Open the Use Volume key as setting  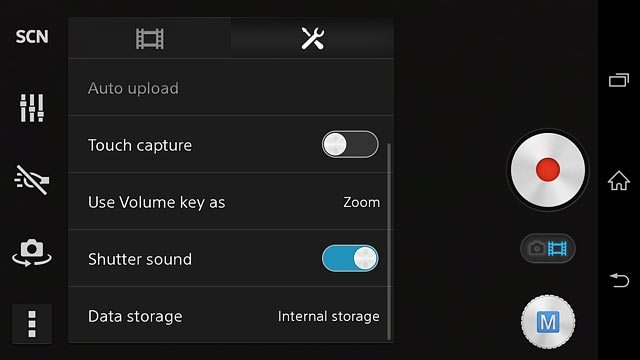[231, 201]
